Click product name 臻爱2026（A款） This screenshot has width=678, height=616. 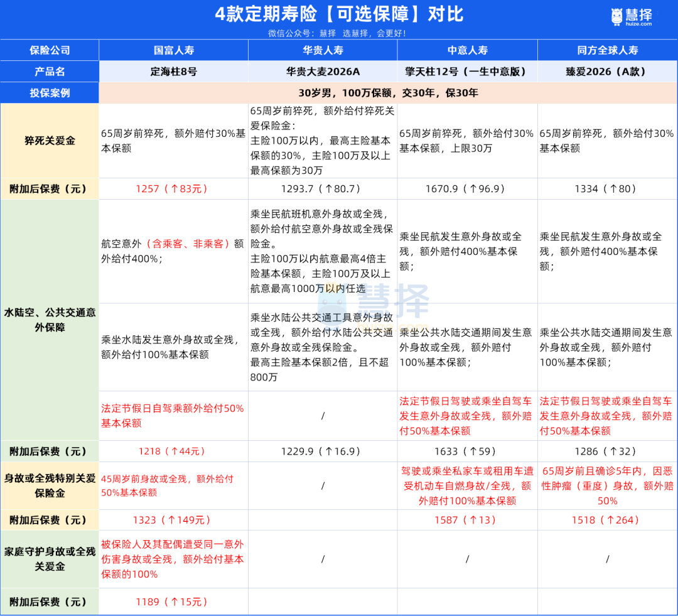point(608,72)
